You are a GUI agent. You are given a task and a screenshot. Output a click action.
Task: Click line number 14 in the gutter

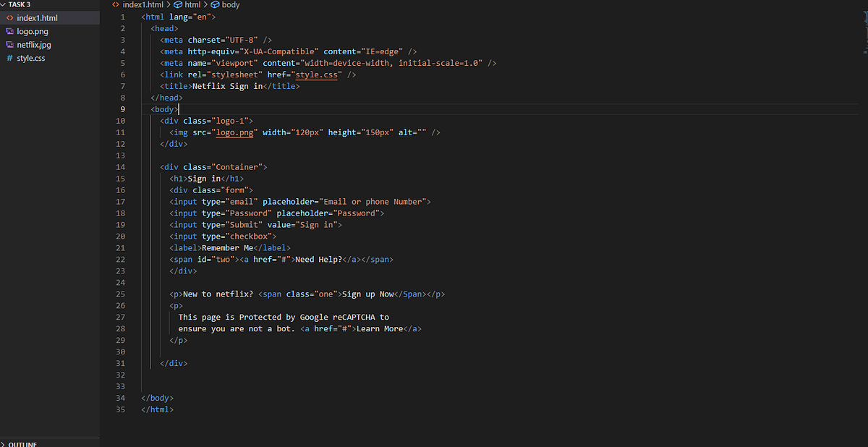121,167
